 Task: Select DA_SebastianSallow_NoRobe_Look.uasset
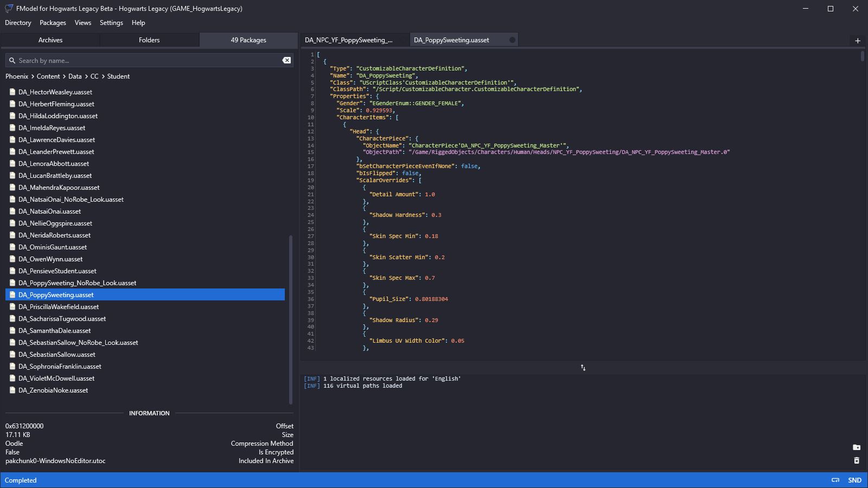[145, 343]
